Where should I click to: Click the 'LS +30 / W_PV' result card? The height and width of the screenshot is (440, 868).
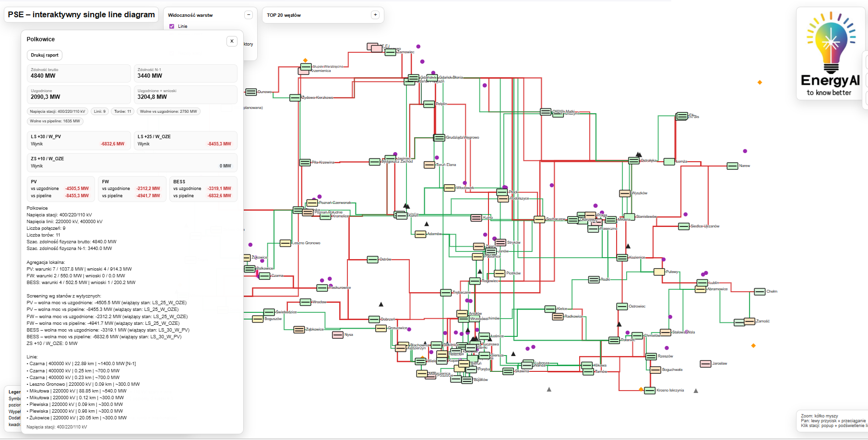(79, 141)
